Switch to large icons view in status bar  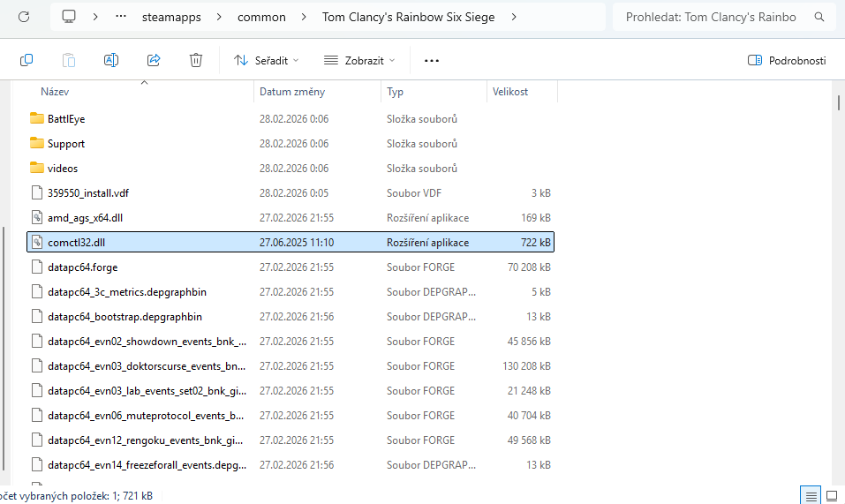tap(832, 495)
